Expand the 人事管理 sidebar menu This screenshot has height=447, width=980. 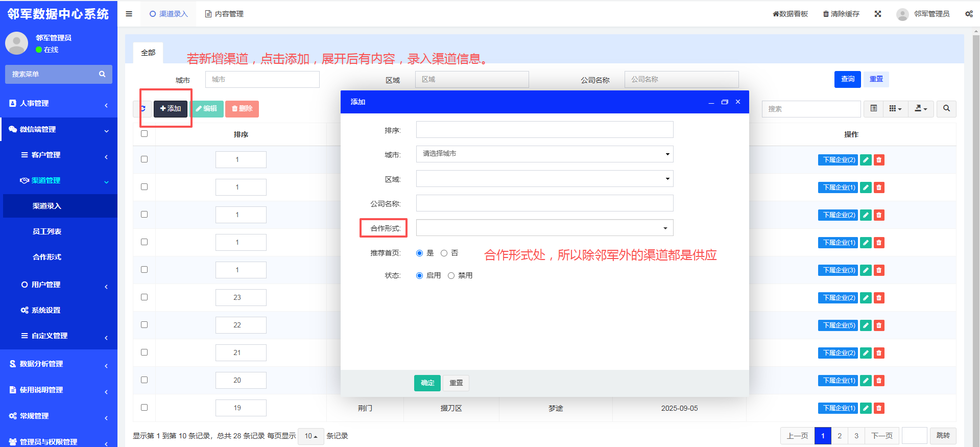pos(59,103)
